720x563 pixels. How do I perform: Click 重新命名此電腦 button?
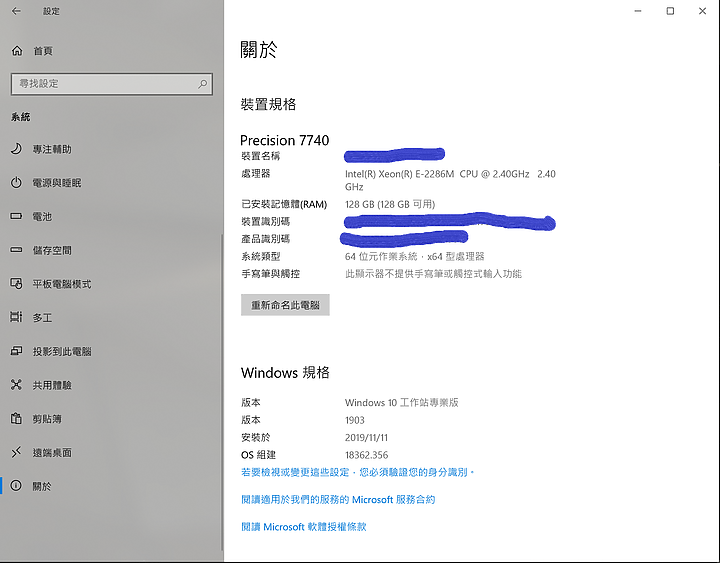285,305
